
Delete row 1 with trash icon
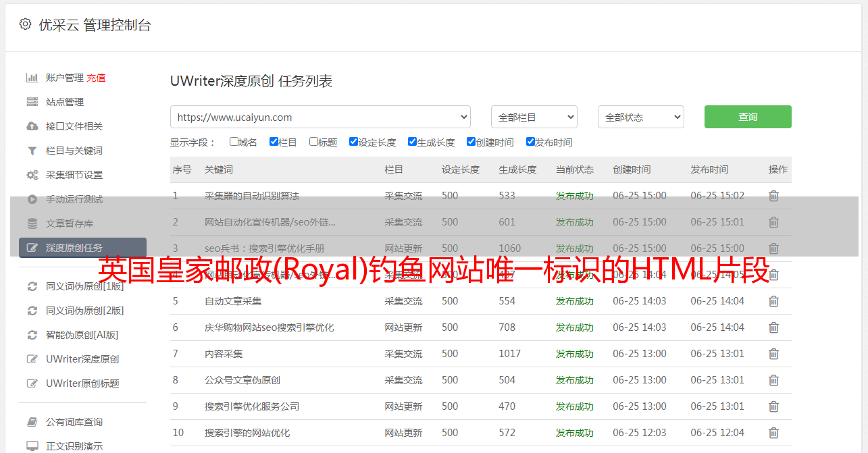coord(773,196)
